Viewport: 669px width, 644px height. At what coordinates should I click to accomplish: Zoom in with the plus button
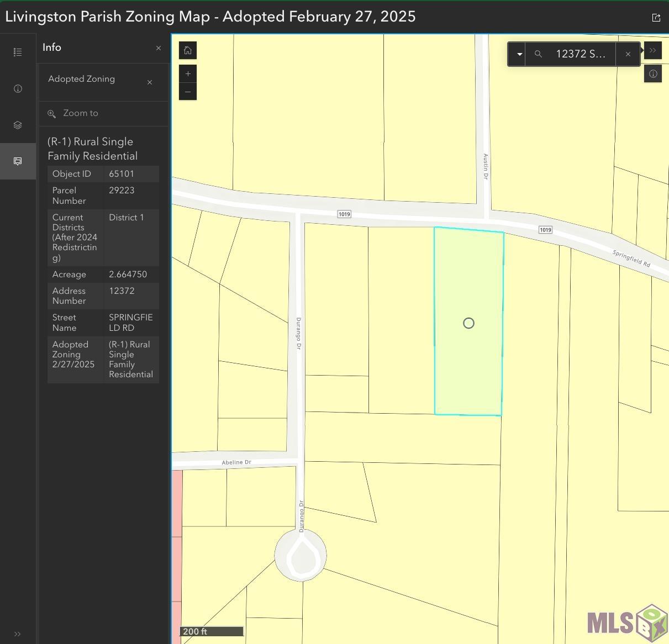pyautogui.click(x=188, y=74)
